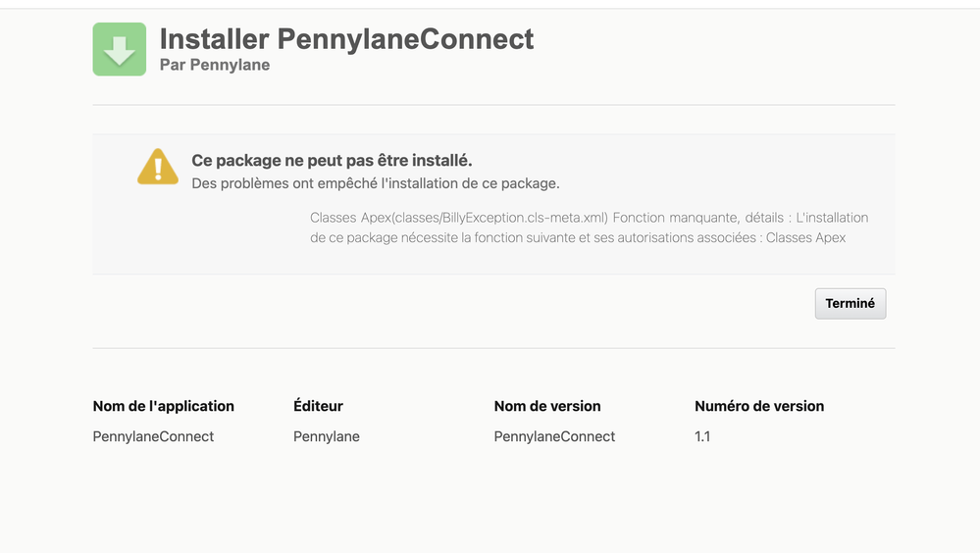The width and height of the screenshot is (980, 553).
Task: Click 'L'installation' in the error details
Action: coord(832,218)
